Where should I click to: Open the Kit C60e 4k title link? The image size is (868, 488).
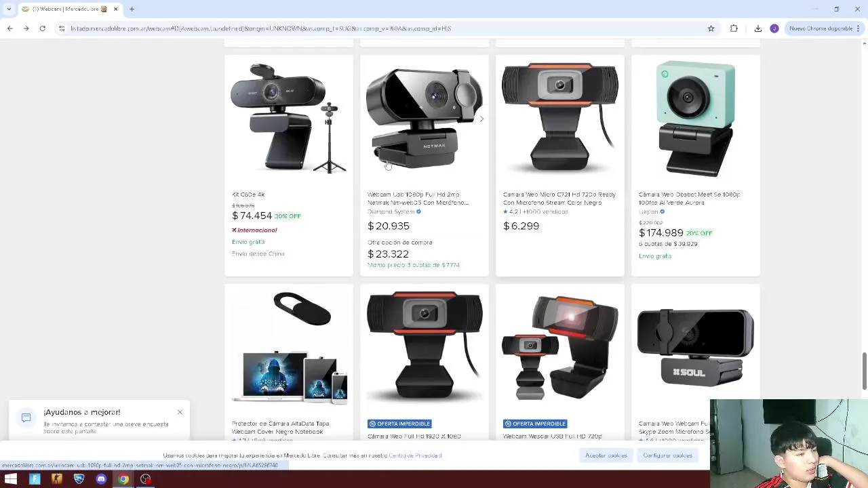(248, 195)
